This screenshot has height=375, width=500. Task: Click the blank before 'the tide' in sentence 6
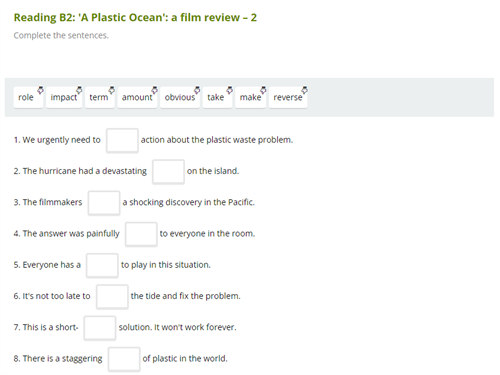[x=112, y=297]
